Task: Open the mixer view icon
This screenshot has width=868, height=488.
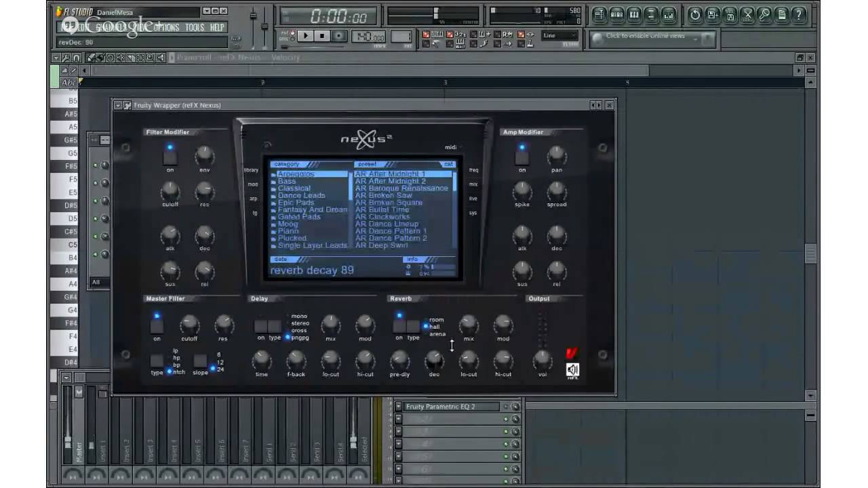Action: tap(669, 14)
